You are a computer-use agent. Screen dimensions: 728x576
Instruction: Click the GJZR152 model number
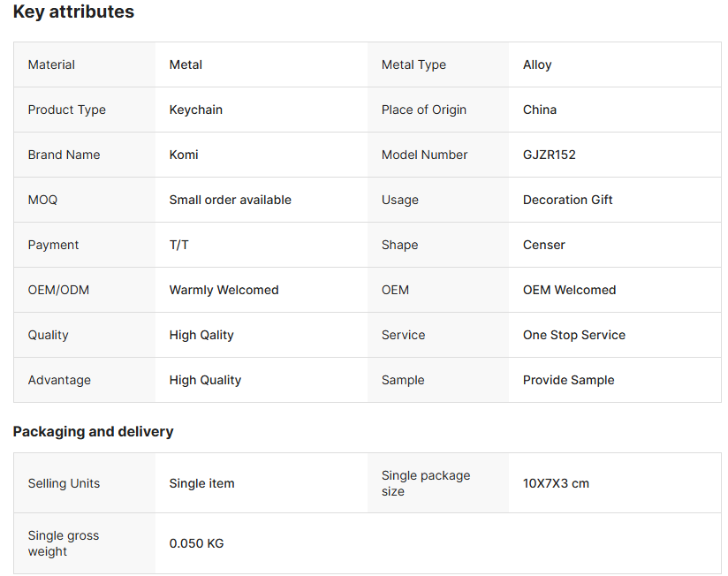(x=550, y=155)
